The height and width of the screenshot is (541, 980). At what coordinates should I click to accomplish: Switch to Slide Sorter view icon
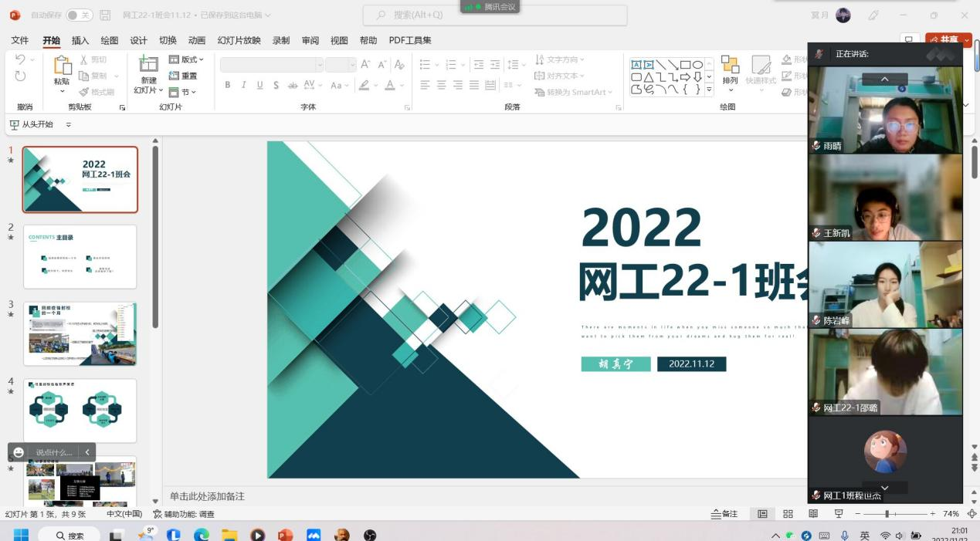pyautogui.click(x=788, y=514)
